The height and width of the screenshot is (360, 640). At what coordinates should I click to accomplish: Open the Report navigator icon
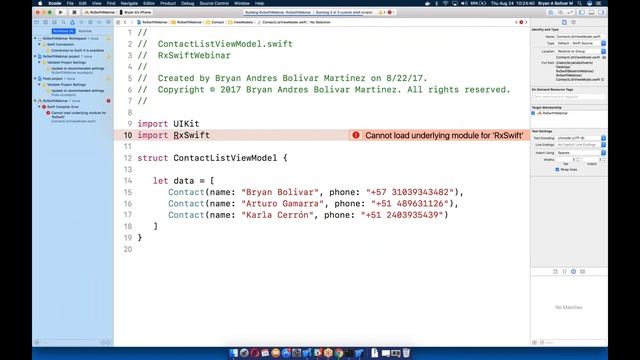108,22
